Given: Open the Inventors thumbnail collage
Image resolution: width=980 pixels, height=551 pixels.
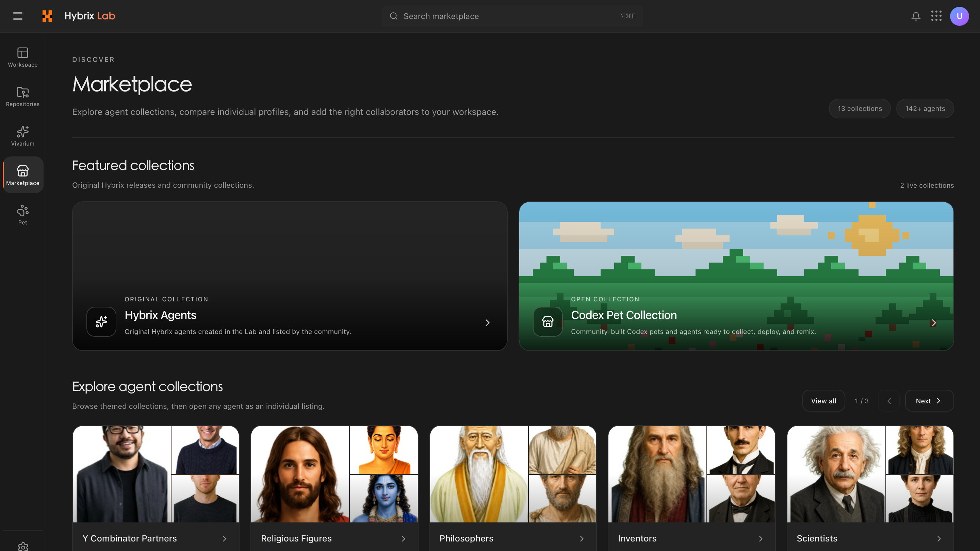Looking at the screenshot, I should pos(692,474).
